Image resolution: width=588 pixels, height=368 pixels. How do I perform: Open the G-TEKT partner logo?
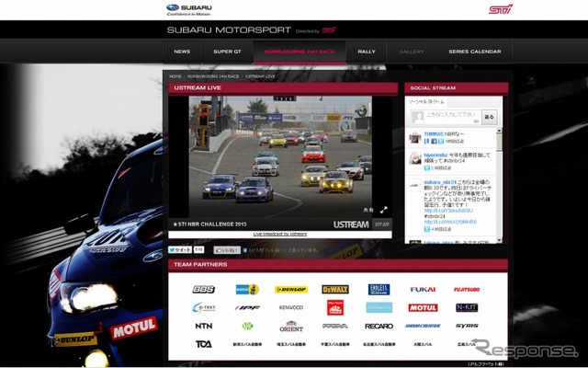pyautogui.click(x=204, y=307)
